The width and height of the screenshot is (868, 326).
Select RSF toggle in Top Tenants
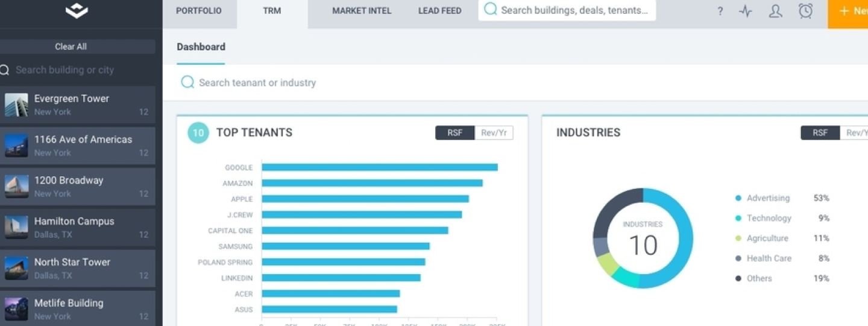455,133
